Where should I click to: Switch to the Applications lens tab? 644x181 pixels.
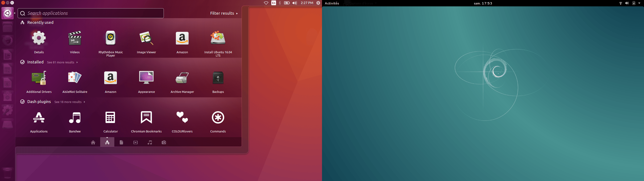pos(107,142)
